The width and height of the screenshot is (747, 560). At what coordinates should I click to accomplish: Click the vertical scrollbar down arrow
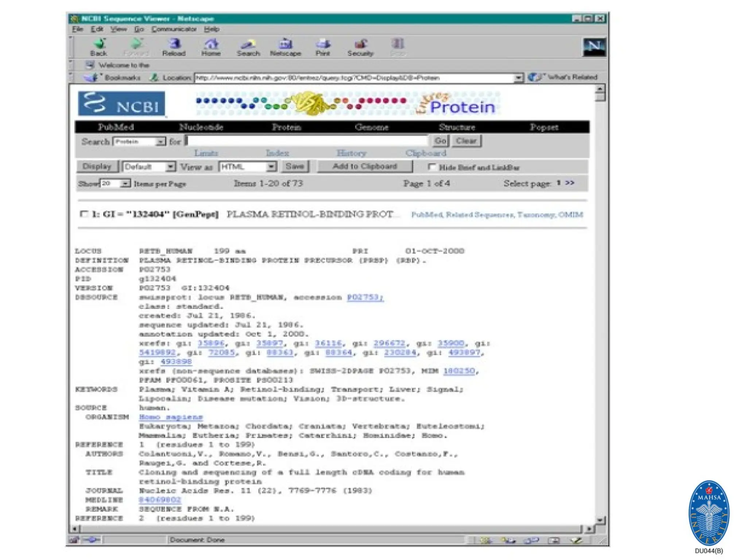point(600,520)
